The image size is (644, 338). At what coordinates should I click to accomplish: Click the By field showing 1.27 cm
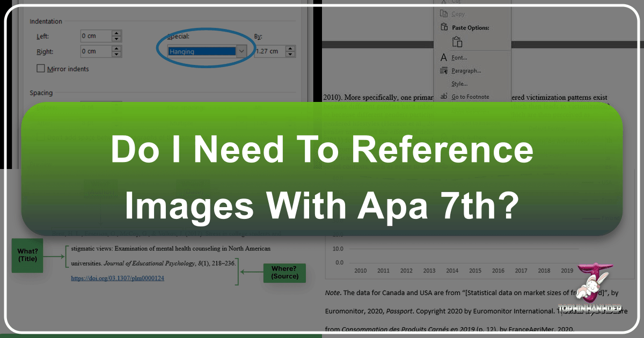(268, 51)
